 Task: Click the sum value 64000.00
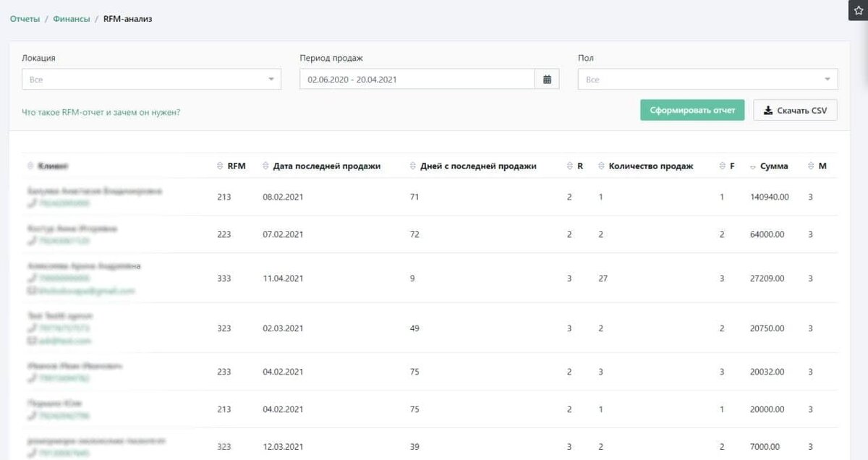click(x=767, y=234)
